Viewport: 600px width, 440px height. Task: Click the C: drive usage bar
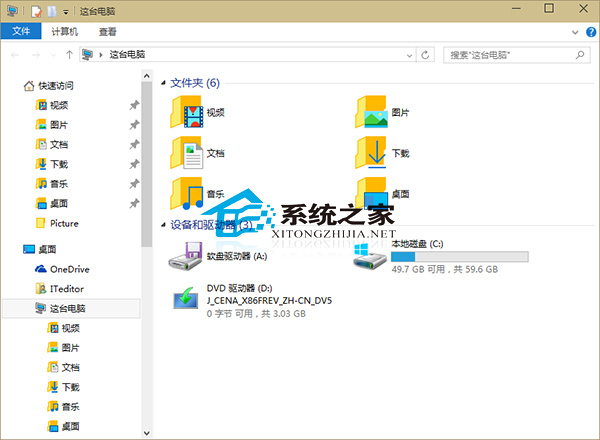coord(460,256)
